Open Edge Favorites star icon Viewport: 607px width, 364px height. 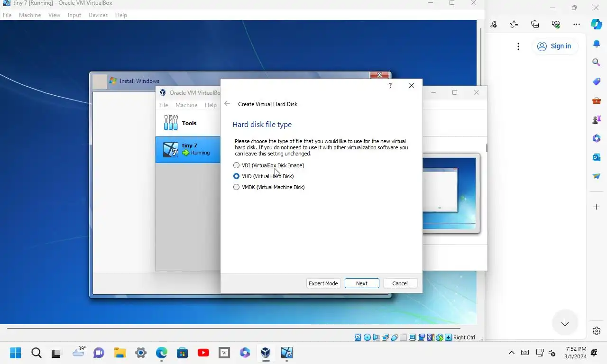[x=514, y=24]
